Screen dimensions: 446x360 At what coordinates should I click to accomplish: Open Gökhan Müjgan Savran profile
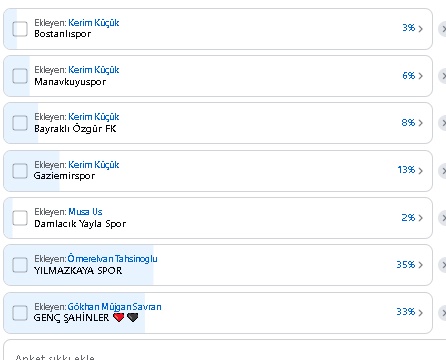tap(114, 307)
